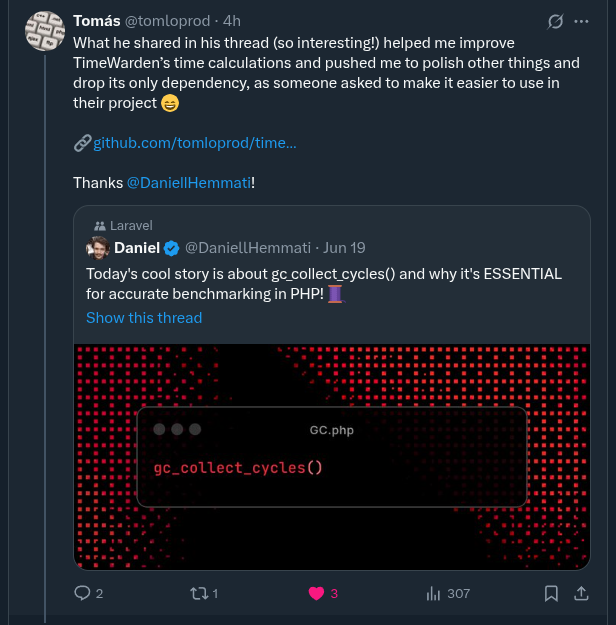The image size is (616, 625).
Task: Open the three-dot more options menu
Action: (x=582, y=21)
